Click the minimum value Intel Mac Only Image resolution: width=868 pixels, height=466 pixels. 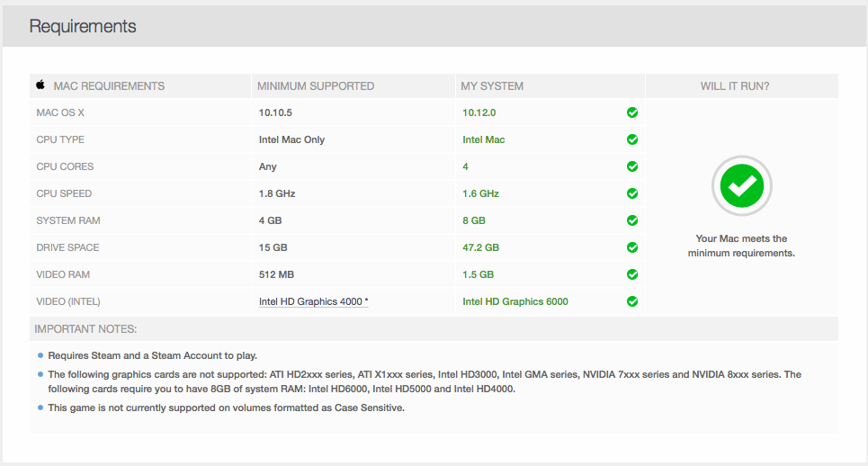coord(291,139)
